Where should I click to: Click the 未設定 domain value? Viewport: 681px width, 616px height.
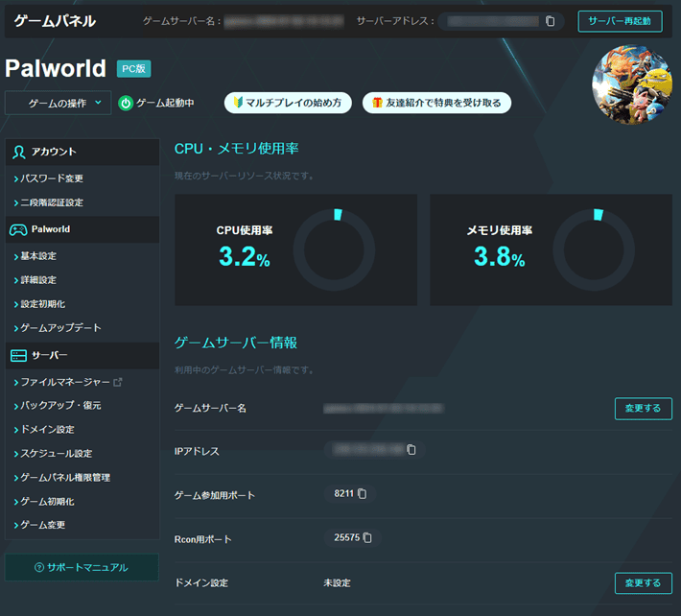point(337,583)
